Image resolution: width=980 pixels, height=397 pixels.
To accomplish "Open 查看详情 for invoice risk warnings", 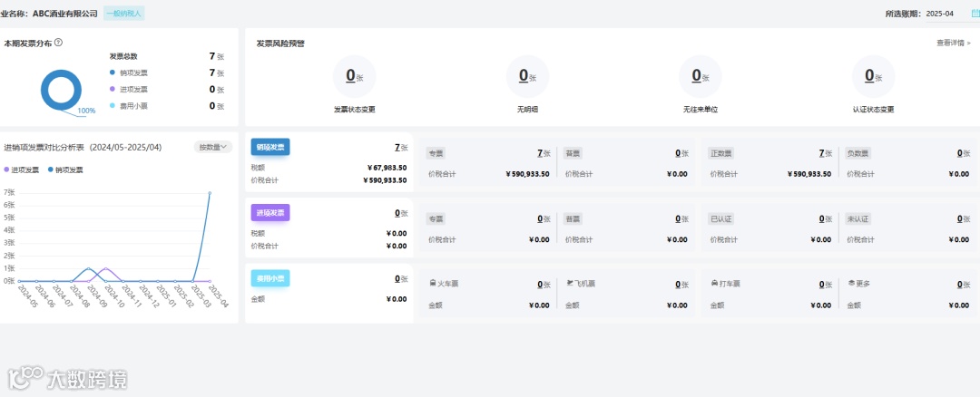I will [x=953, y=44].
